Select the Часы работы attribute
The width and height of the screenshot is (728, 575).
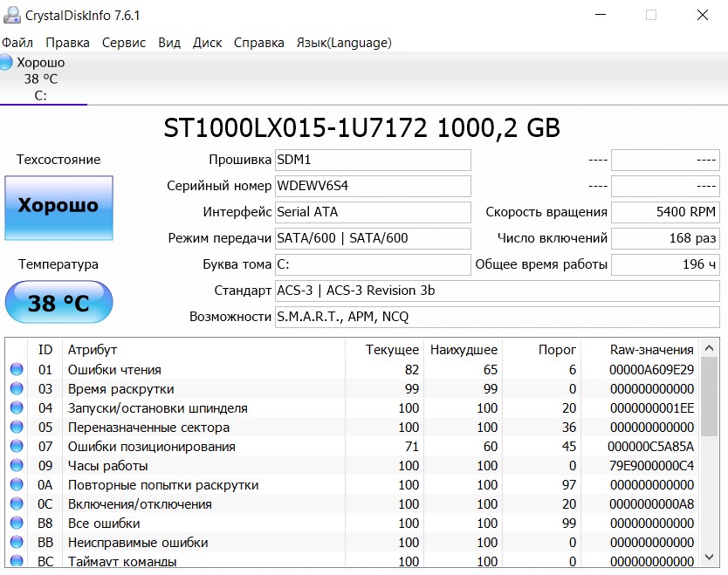pos(353,465)
